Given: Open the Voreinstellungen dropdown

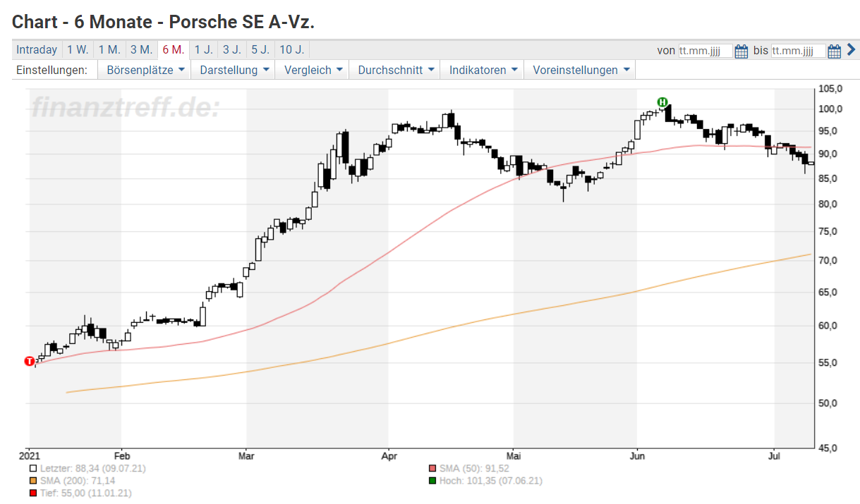Looking at the screenshot, I should click(x=581, y=70).
